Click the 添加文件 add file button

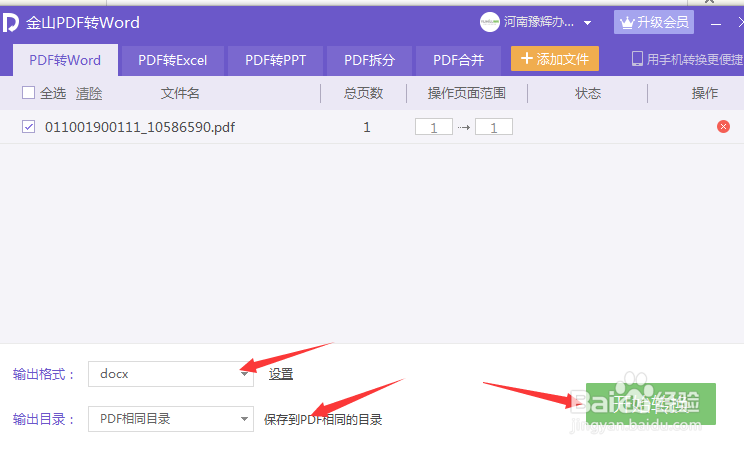pos(555,59)
